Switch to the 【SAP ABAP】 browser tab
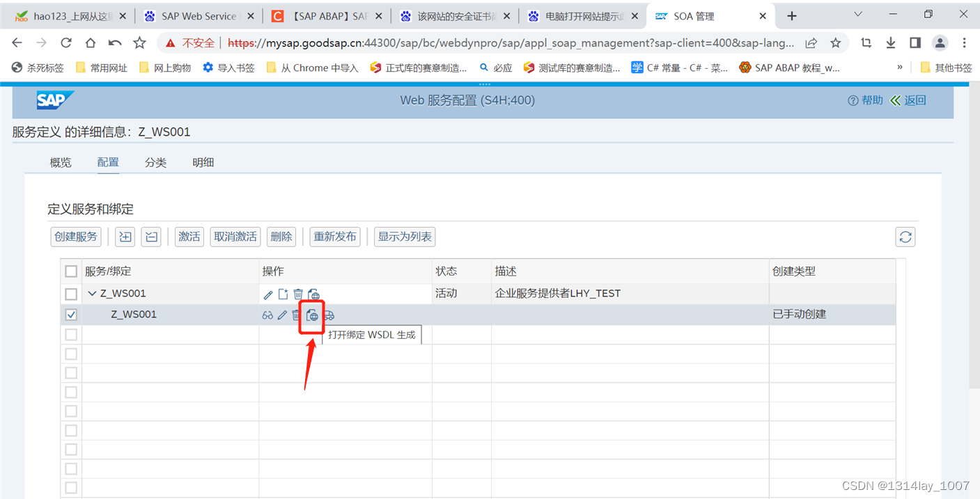This screenshot has height=499, width=980. [327, 16]
